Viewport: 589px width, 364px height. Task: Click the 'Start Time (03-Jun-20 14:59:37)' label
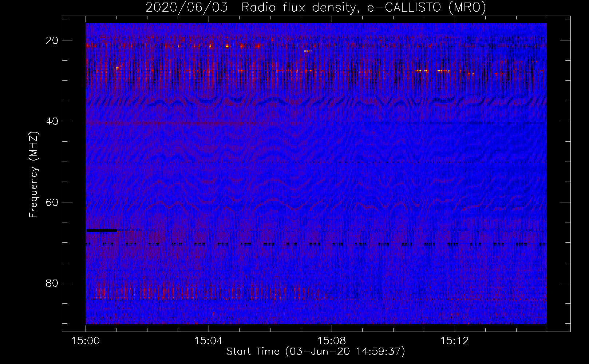point(316,352)
